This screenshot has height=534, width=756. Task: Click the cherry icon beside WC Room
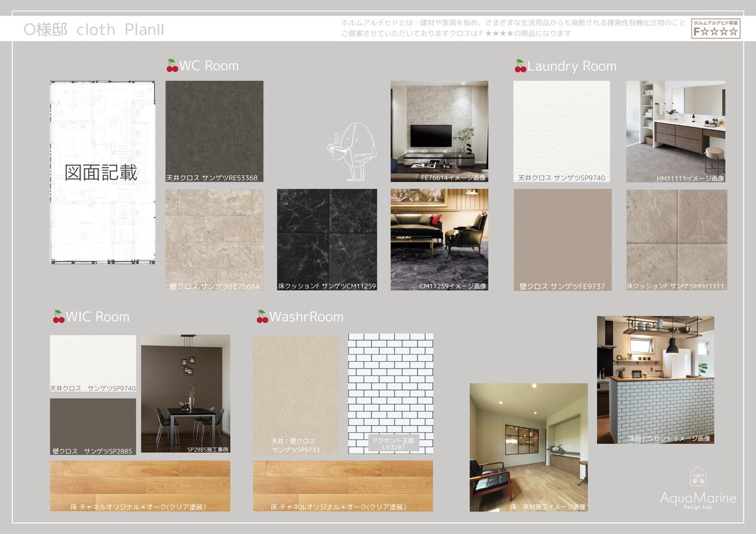[172, 66]
